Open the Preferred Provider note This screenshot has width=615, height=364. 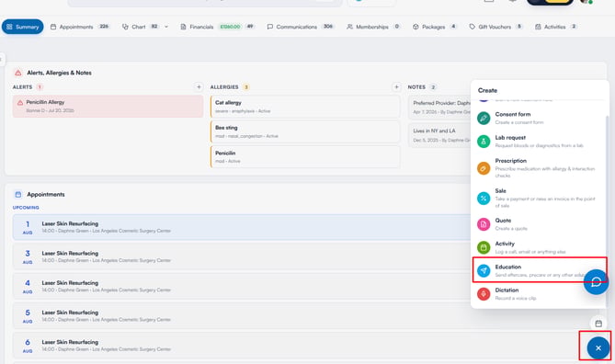[x=439, y=107]
